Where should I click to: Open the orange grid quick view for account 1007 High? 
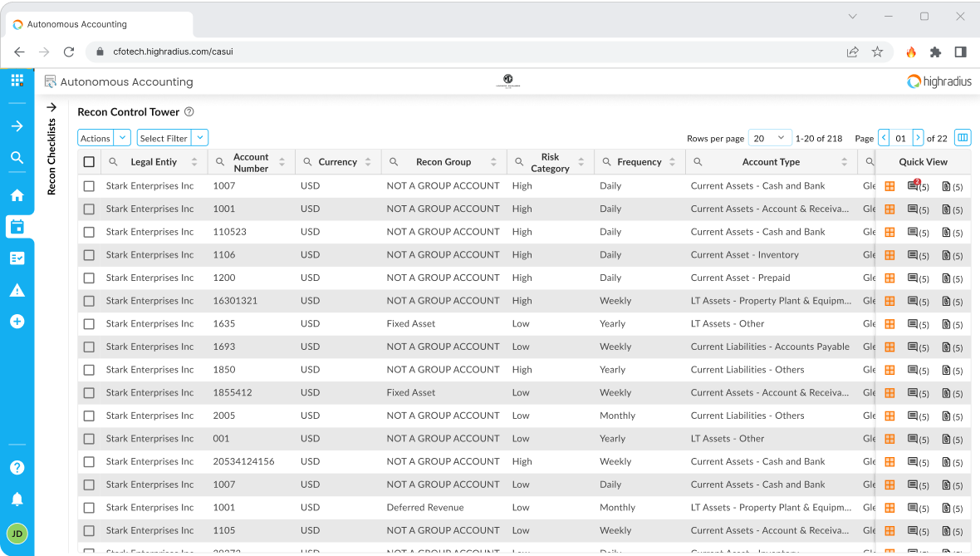click(889, 186)
